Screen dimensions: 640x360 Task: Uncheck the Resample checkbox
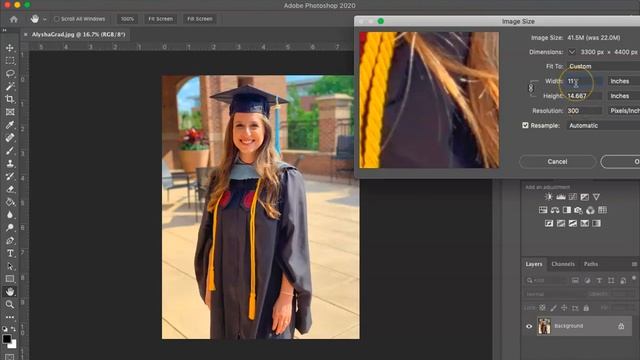(x=525, y=125)
